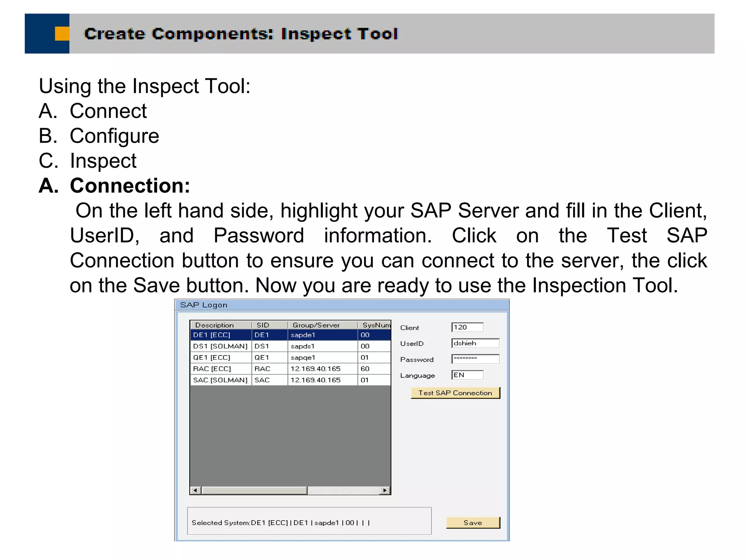The height and width of the screenshot is (560, 747).
Task: Click the Language input field
Action: coord(467,375)
